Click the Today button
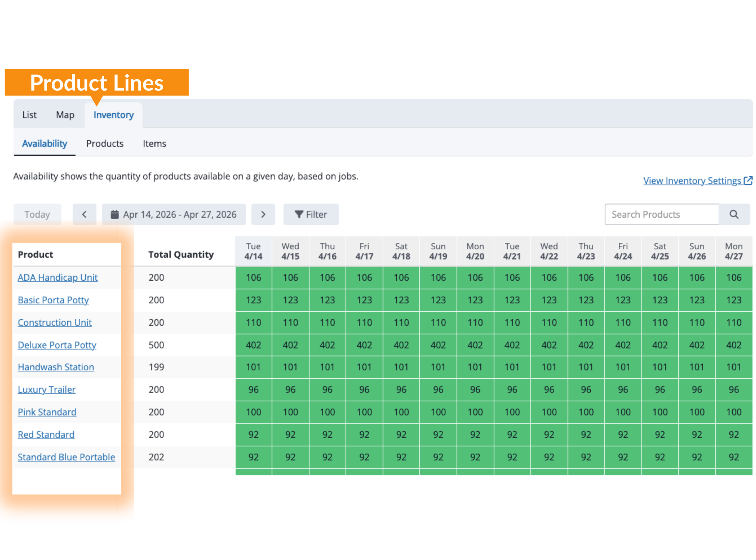Image resolution: width=756 pixels, height=560 pixels. (x=37, y=214)
